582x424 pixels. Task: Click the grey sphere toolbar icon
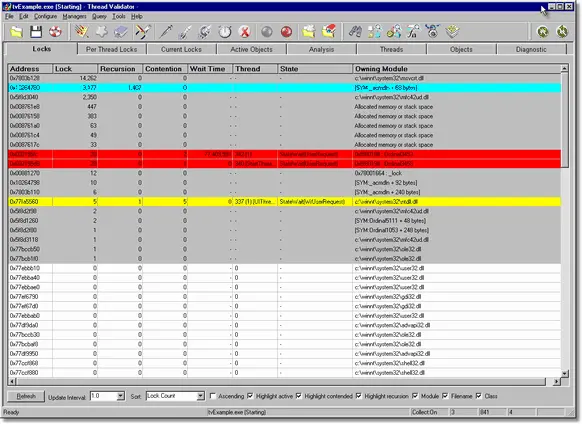[x=267, y=32]
